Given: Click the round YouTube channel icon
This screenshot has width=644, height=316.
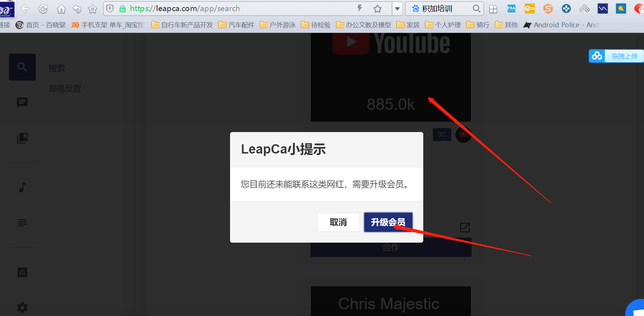Looking at the screenshot, I should click(463, 135).
